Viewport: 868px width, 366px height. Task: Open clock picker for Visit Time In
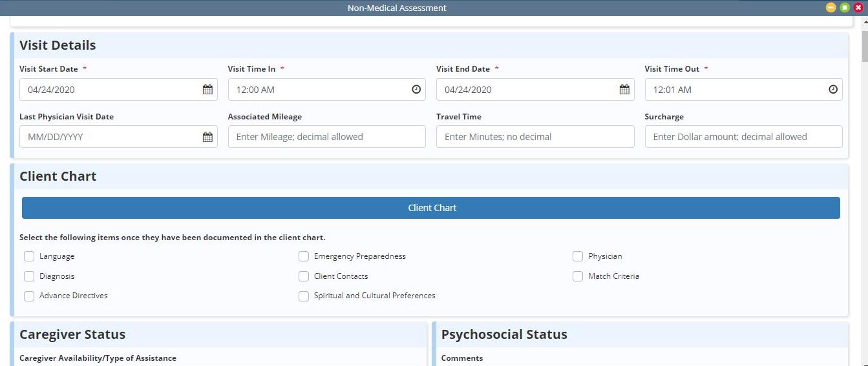[416, 90]
